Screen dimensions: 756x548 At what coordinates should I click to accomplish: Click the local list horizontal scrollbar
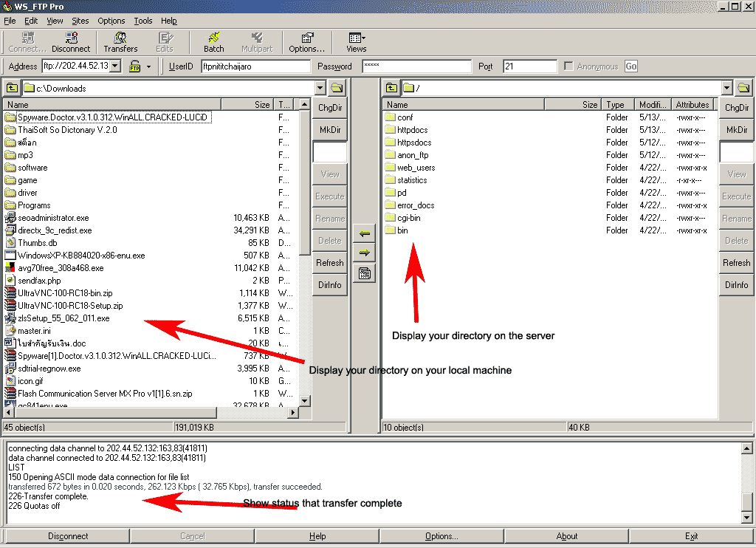pos(114,412)
